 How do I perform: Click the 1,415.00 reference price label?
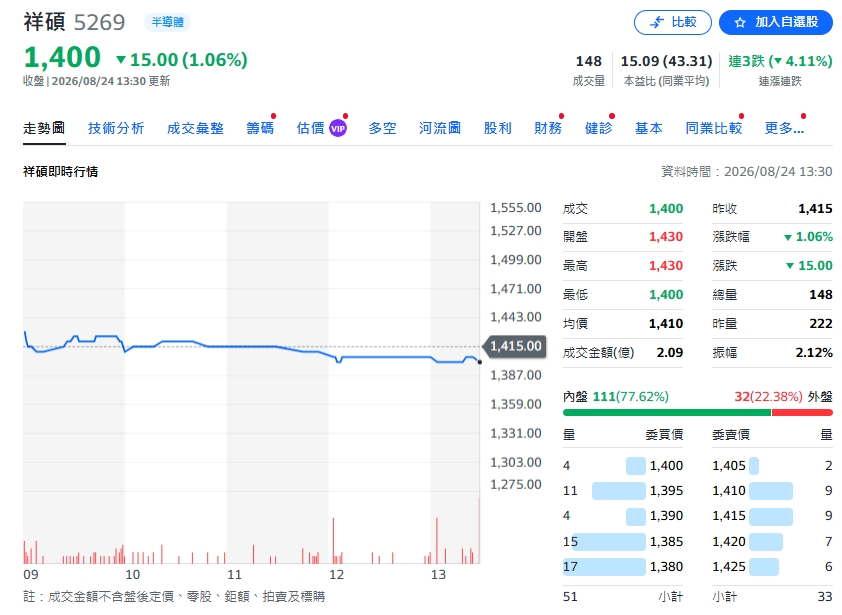click(515, 346)
